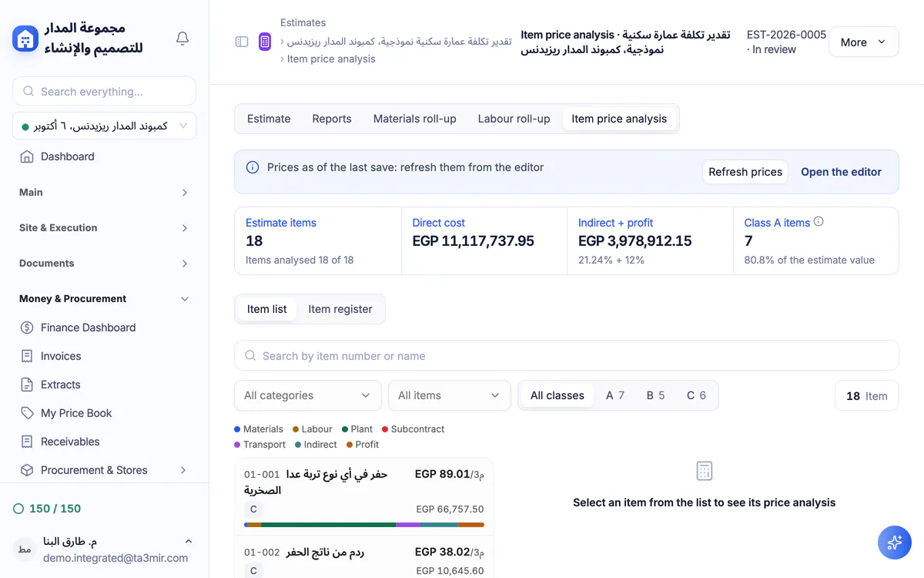Filter items by class B

tap(656, 395)
